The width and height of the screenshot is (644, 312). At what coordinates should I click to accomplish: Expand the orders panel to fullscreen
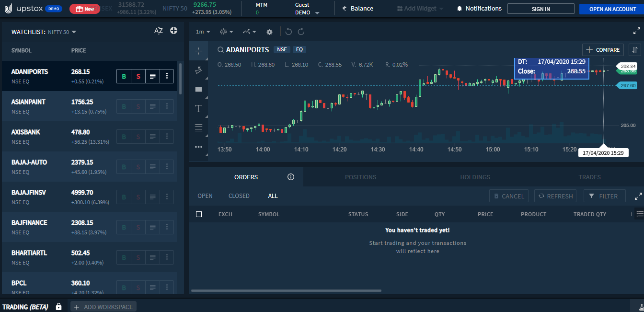(x=638, y=196)
